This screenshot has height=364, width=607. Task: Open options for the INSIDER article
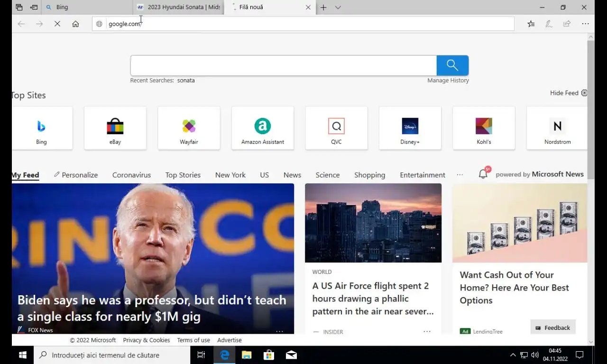click(427, 332)
